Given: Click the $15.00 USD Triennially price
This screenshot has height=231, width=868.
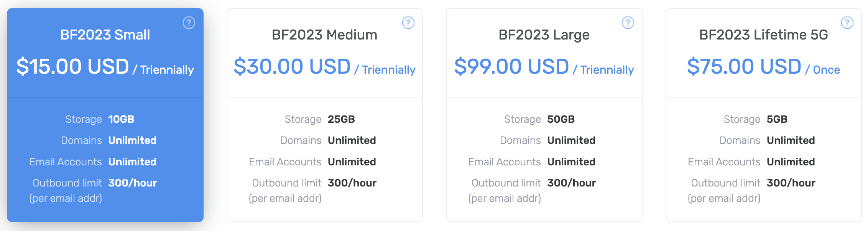Looking at the screenshot, I should pos(105,67).
